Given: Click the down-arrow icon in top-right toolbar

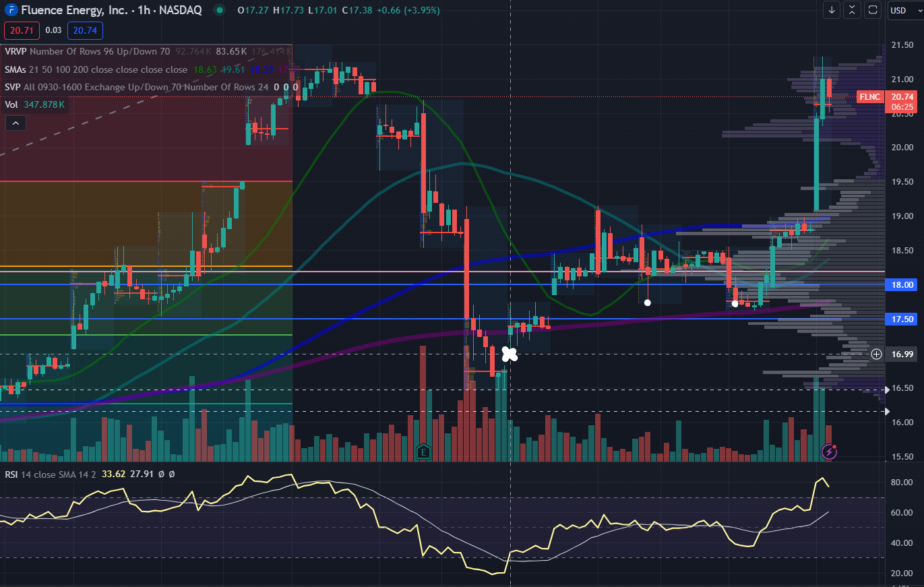Looking at the screenshot, I should click(x=832, y=9).
